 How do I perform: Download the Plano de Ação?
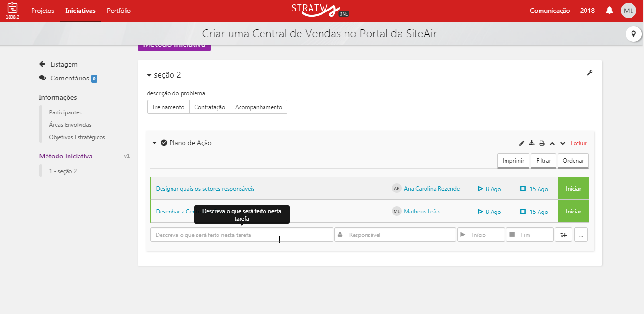coord(532,143)
